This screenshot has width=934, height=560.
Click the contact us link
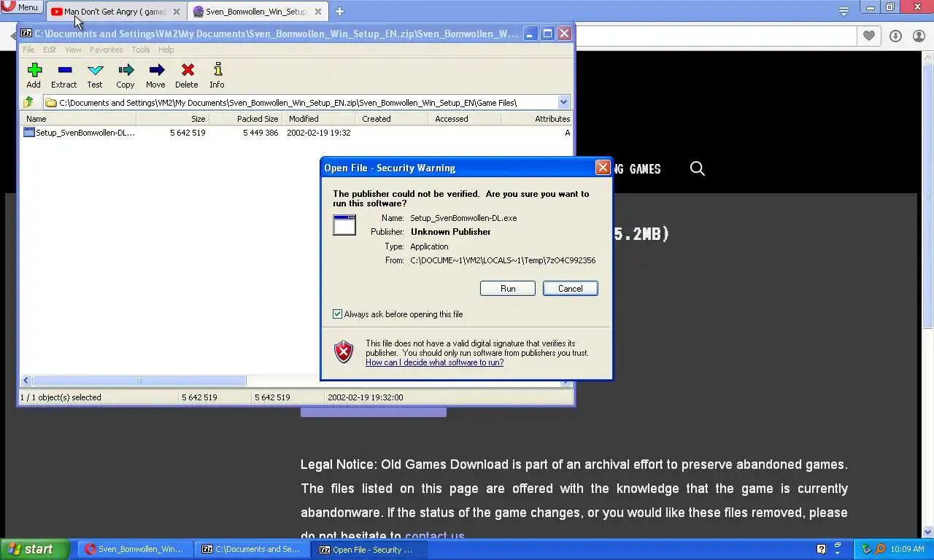click(x=434, y=537)
